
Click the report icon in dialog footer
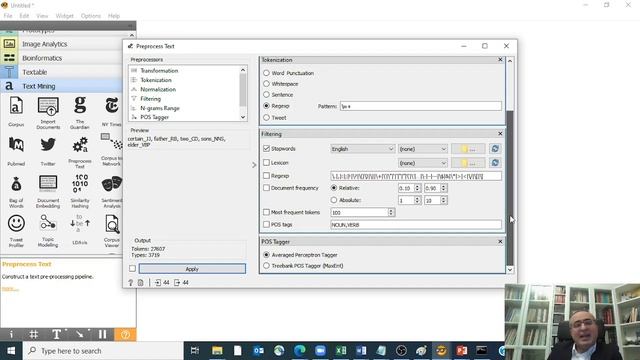click(x=140, y=282)
